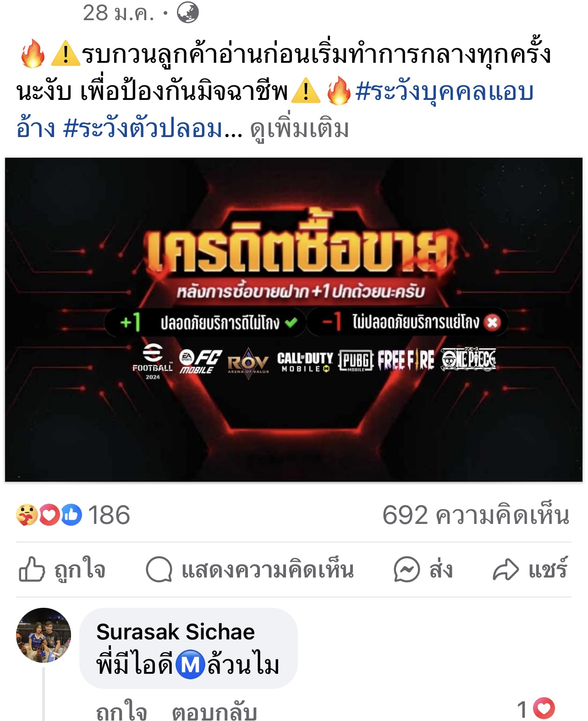Viewport: 588px width, 721px height.
Task: Click the globe public-audience icon
Action: (188, 12)
